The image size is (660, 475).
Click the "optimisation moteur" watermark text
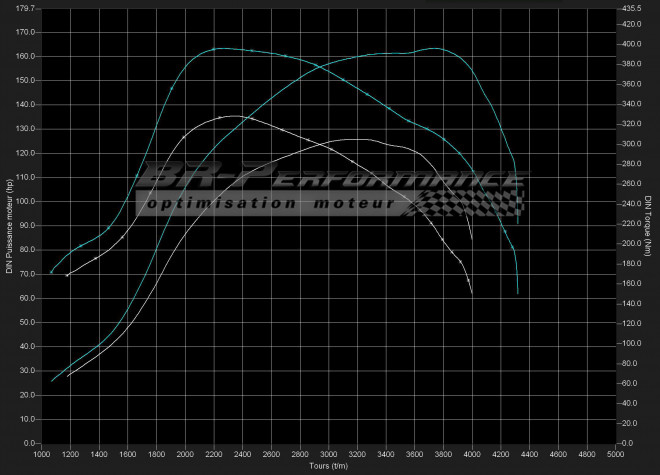(270, 203)
